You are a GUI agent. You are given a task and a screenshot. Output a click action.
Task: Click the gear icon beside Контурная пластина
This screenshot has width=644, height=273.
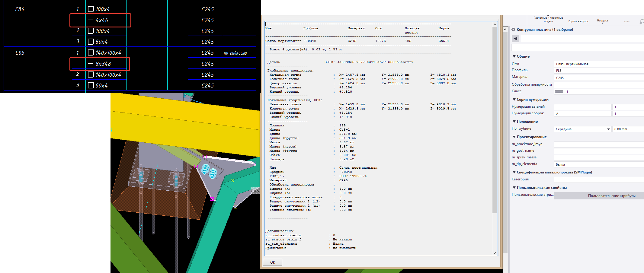pyautogui.click(x=513, y=30)
